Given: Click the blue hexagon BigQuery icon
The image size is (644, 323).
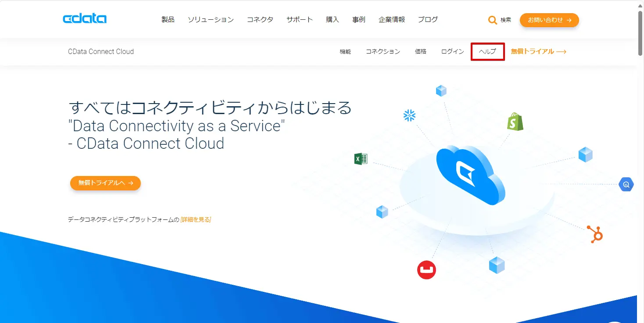Looking at the screenshot, I should (626, 184).
